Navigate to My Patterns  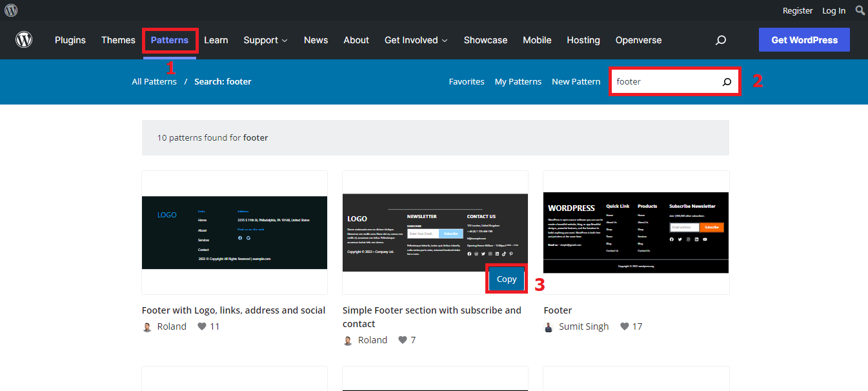(518, 81)
